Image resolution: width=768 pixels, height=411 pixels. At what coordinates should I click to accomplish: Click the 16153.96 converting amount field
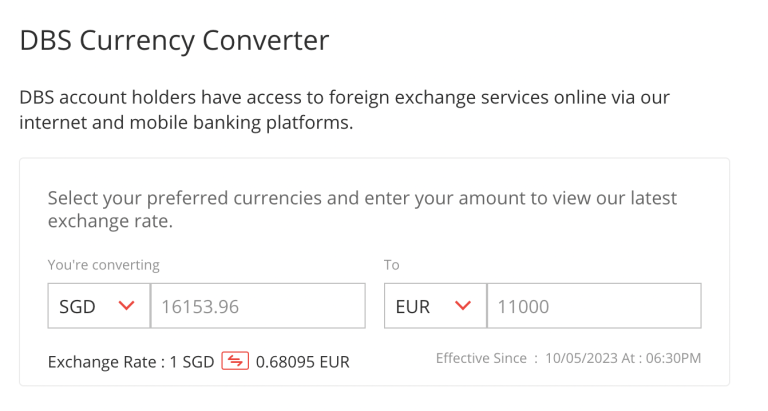click(x=257, y=306)
